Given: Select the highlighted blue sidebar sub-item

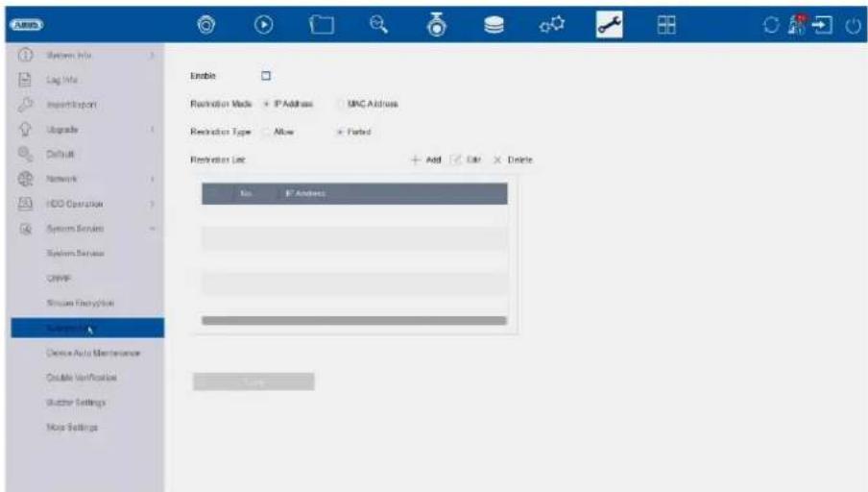Looking at the screenshot, I should (87, 328).
